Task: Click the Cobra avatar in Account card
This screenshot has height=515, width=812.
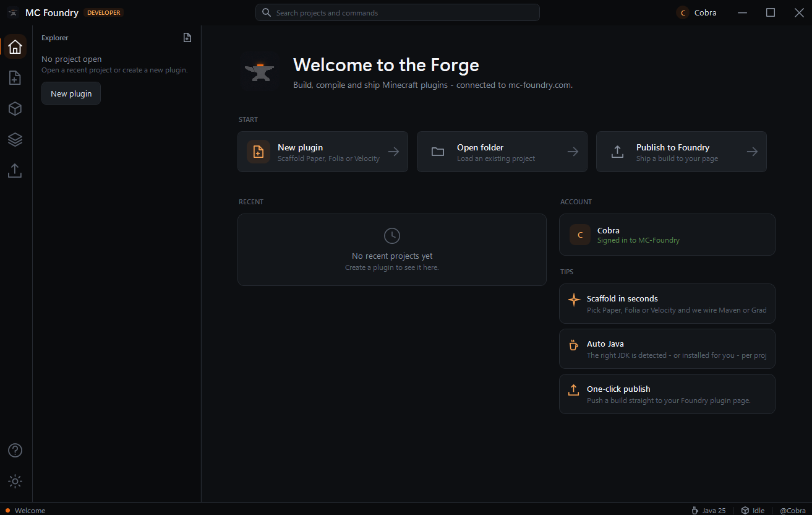Action: 580,235
